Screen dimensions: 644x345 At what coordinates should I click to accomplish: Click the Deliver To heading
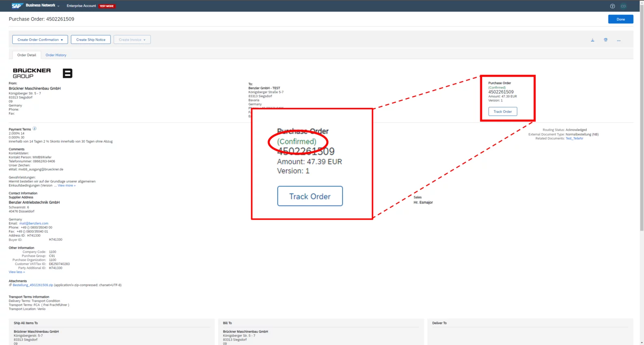439,323
